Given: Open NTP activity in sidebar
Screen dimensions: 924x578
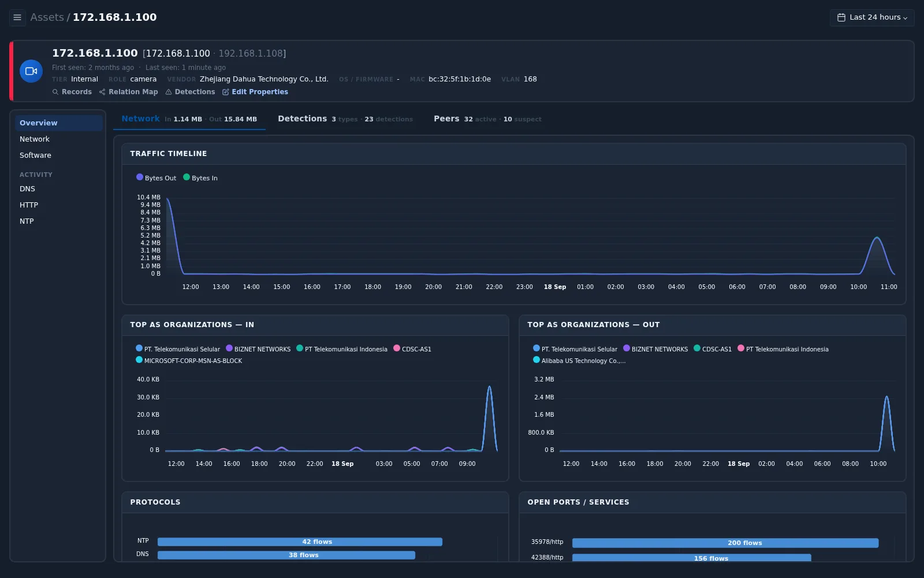Looking at the screenshot, I should point(58,221).
